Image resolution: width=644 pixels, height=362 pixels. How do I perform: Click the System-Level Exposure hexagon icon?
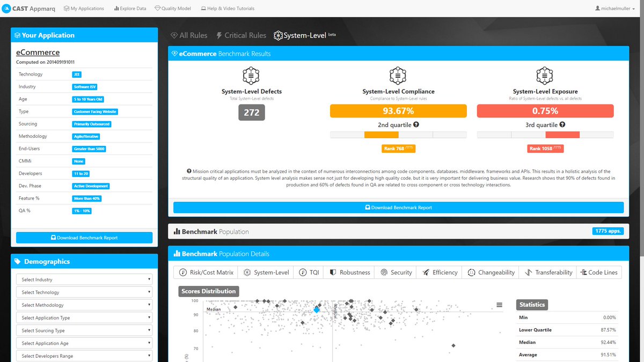pyautogui.click(x=545, y=76)
